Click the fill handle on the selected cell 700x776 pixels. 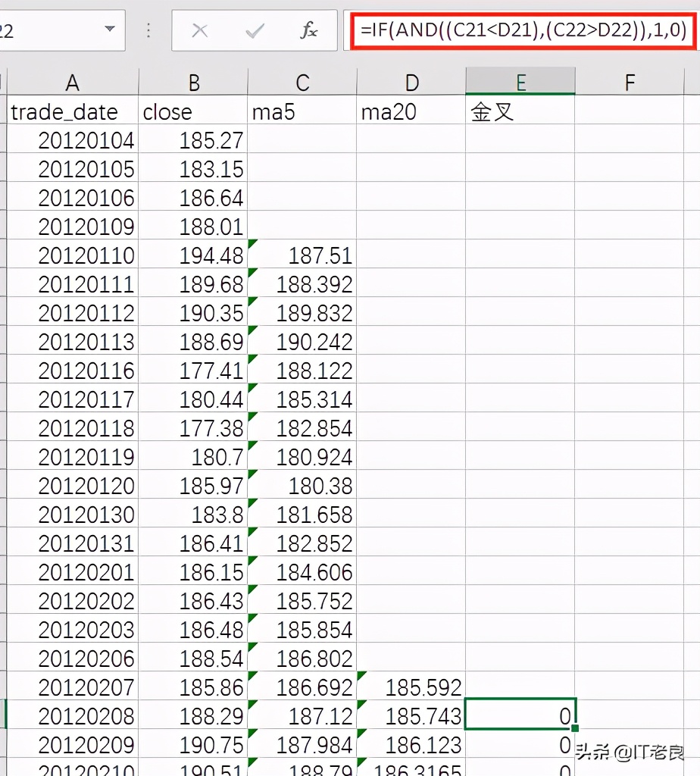576,728
